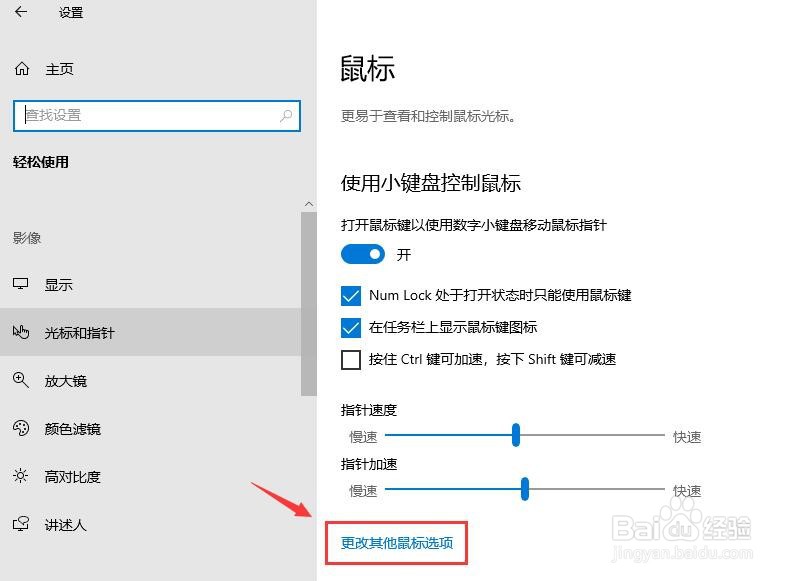This screenshot has height=581, width=798.
Task: Select 显示 in the sidebar
Action: (x=151, y=284)
